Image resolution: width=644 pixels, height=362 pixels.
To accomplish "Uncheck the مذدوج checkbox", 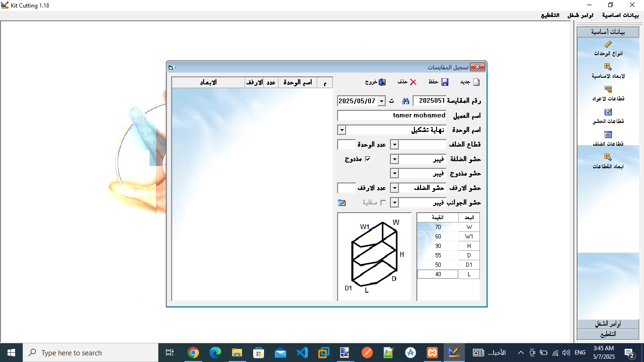I will [368, 159].
